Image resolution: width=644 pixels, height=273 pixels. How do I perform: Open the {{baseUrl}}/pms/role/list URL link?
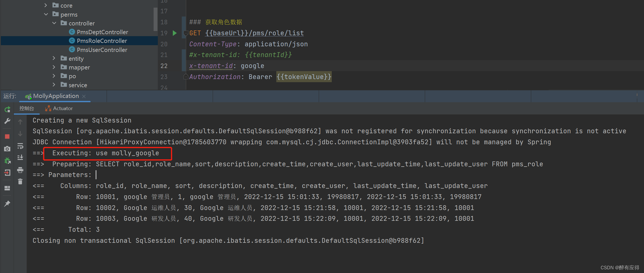[255, 33]
